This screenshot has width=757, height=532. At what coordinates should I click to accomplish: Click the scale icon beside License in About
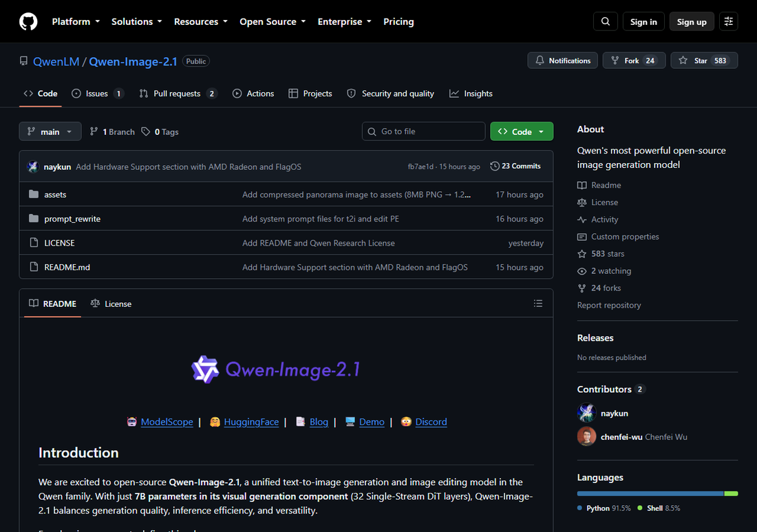pyautogui.click(x=582, y=202)
